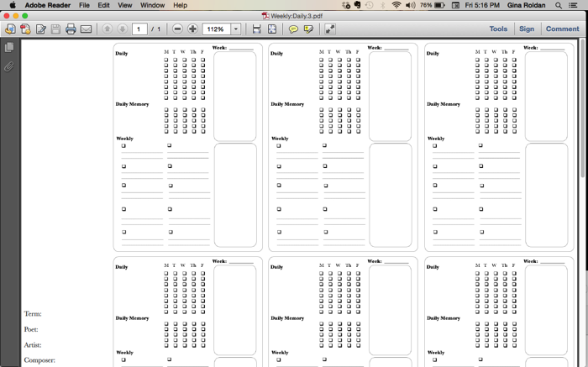The height and width of the screenshot is (367, 588).
Task: Click the Artist: label text
Action: 33,345
